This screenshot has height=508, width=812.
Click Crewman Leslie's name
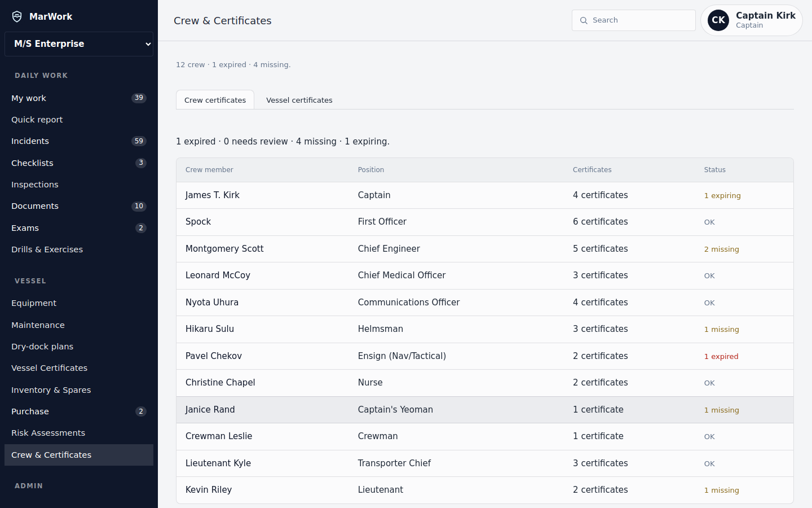[219, 436]
